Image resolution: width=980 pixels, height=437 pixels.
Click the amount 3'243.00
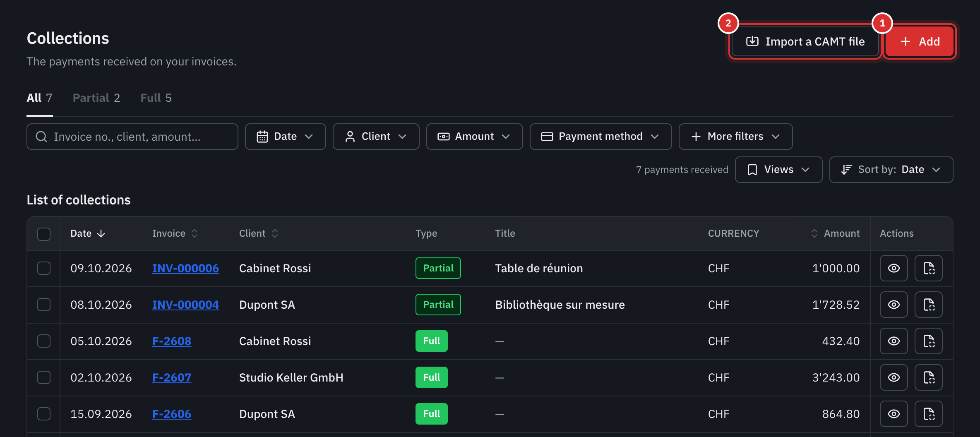click(x=836, y=377)
